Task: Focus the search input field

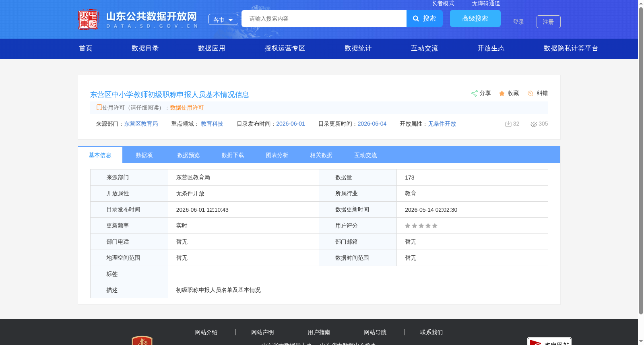Action: [x=324, y=19]
